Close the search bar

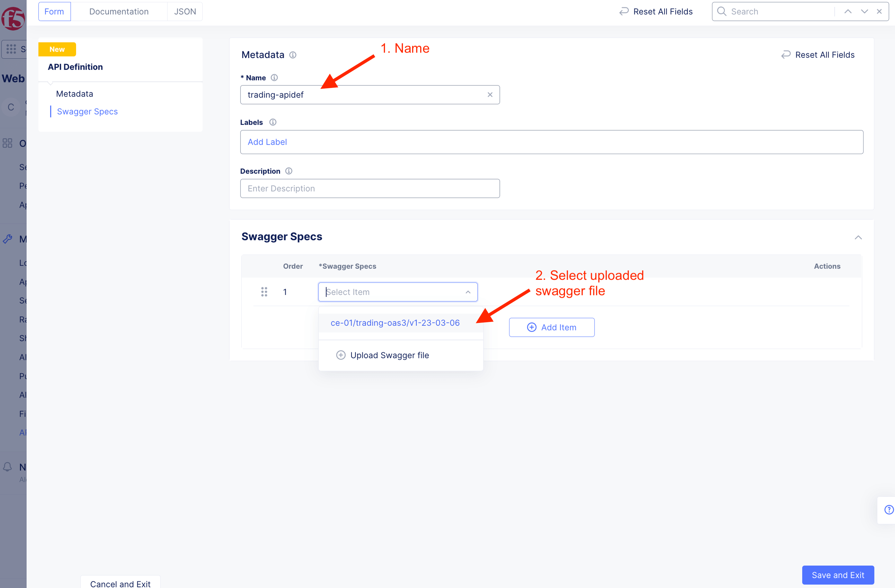879,12
